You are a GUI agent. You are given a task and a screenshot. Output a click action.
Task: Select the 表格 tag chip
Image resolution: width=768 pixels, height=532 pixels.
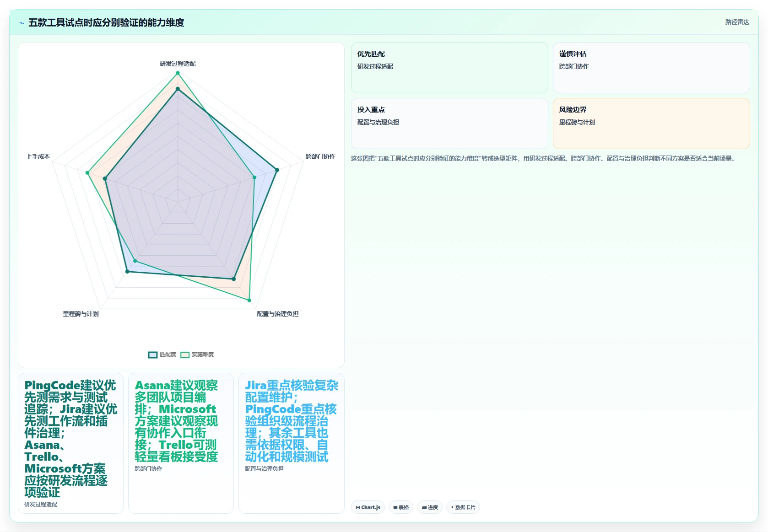(401, 507)
